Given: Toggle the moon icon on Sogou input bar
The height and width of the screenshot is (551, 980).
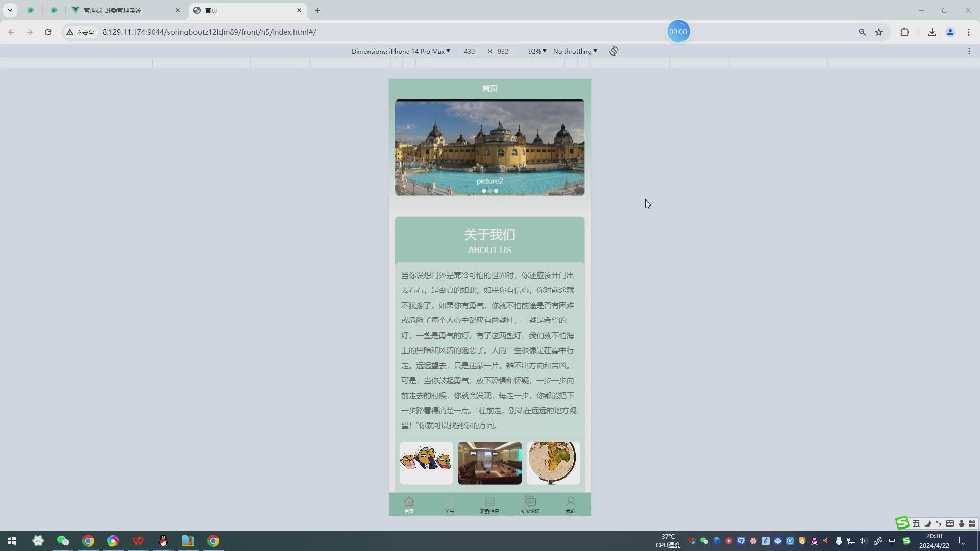Looking at the screenshot, I should click(x=928, y=523).
